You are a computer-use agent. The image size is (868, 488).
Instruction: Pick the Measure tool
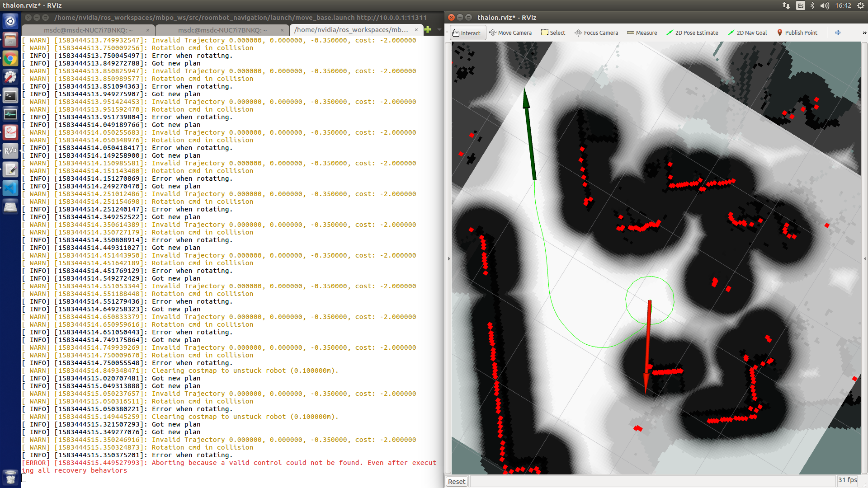642,33
